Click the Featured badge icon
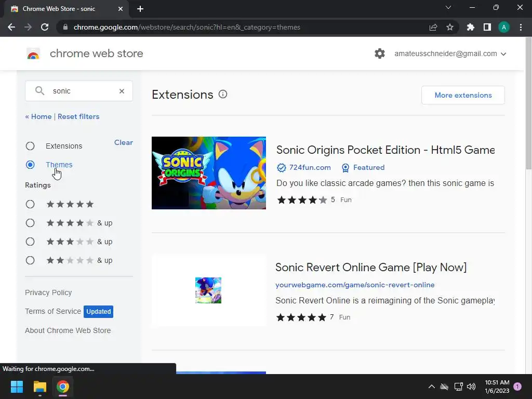Viewport: 532px width, 399px height. tap(345, 168)
